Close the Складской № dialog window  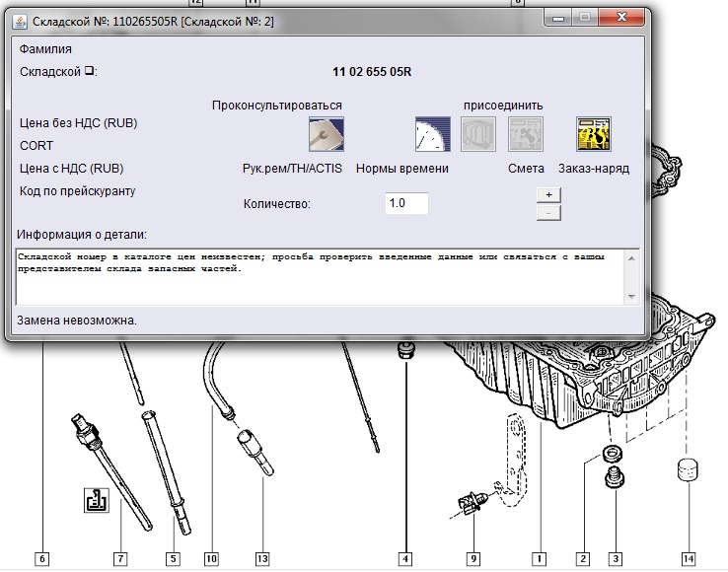[627, 18]
